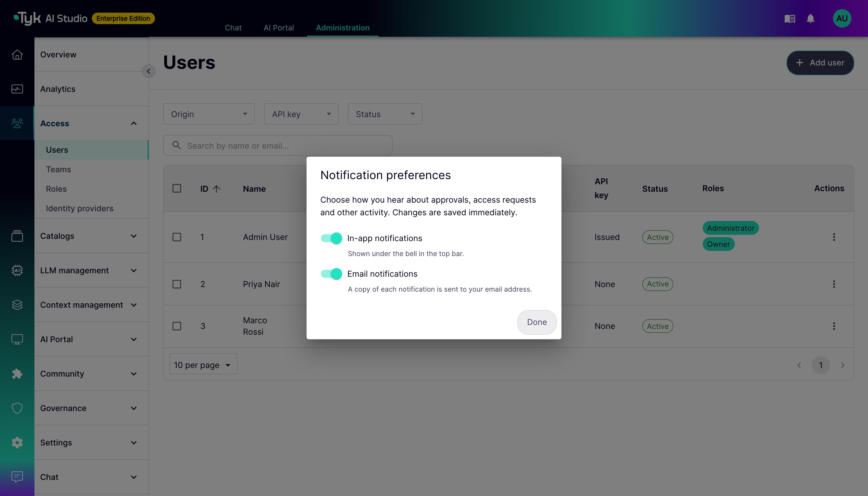Screen dimensions: 868x496
Task: Click the search by name or email field
Action: pyautogui.click(x=278, y=146)
